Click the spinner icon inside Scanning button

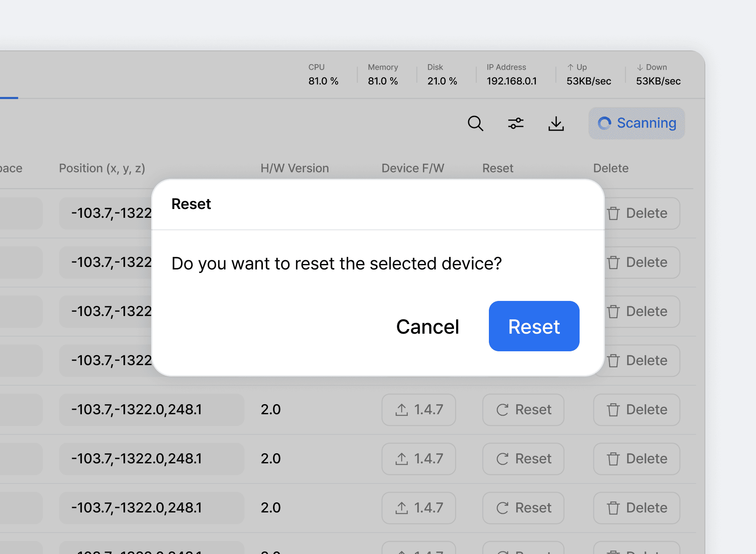tap(605, 123)
